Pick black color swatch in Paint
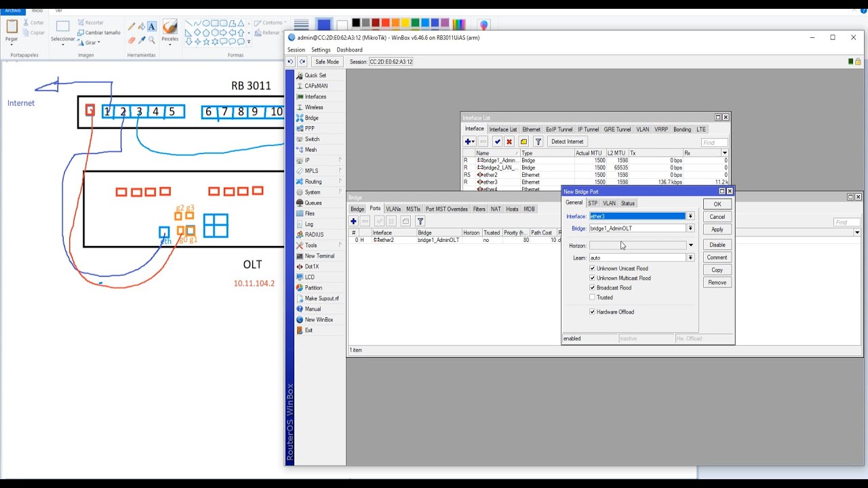This screenshot has height=488, width=868. tap(356, 23)
